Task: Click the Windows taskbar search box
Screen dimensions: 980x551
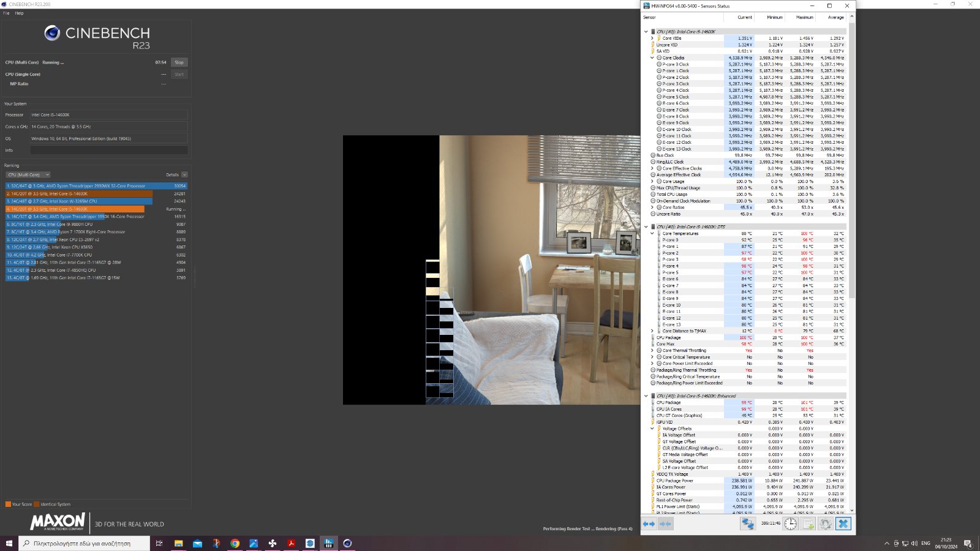Action: click(x=84, y=543)
